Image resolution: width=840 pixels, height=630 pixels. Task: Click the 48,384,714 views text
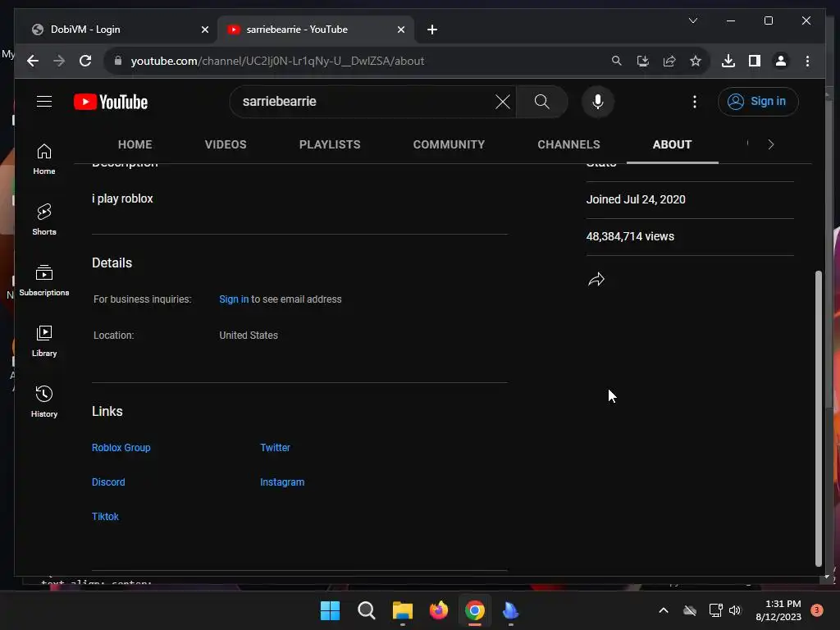630,236
